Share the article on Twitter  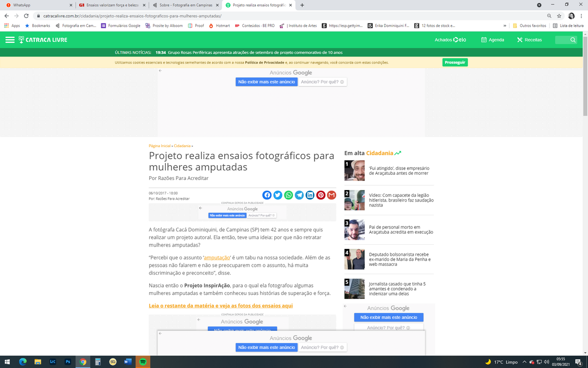(x=278, y=195)
